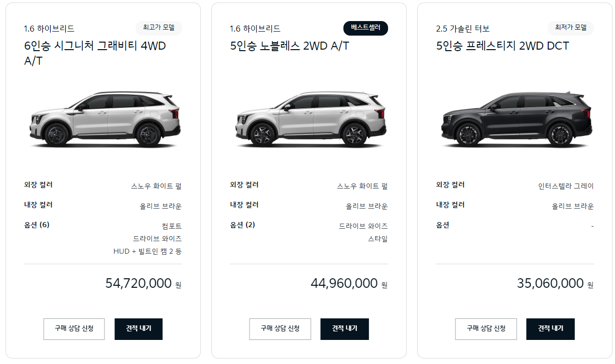Click 구매 상담 신청 for 프레스티지 2WD
The height and width of the screenshot is (364, 615).
click(486, 329)
